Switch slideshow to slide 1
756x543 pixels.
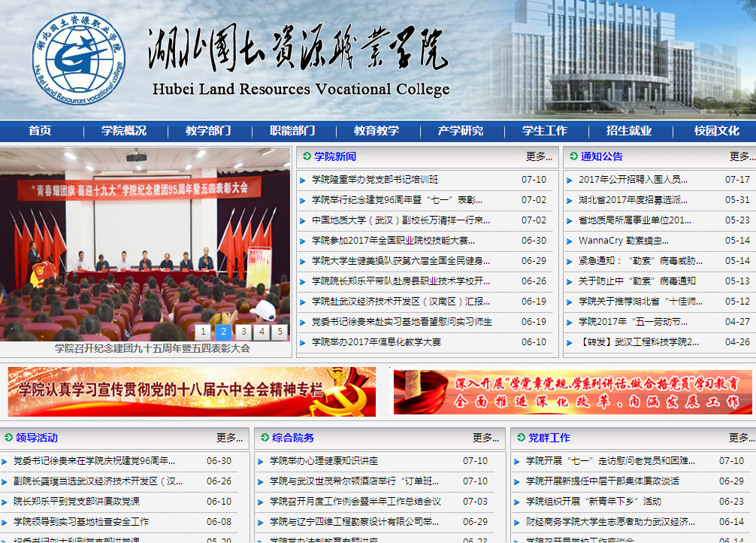click(204, 331)
